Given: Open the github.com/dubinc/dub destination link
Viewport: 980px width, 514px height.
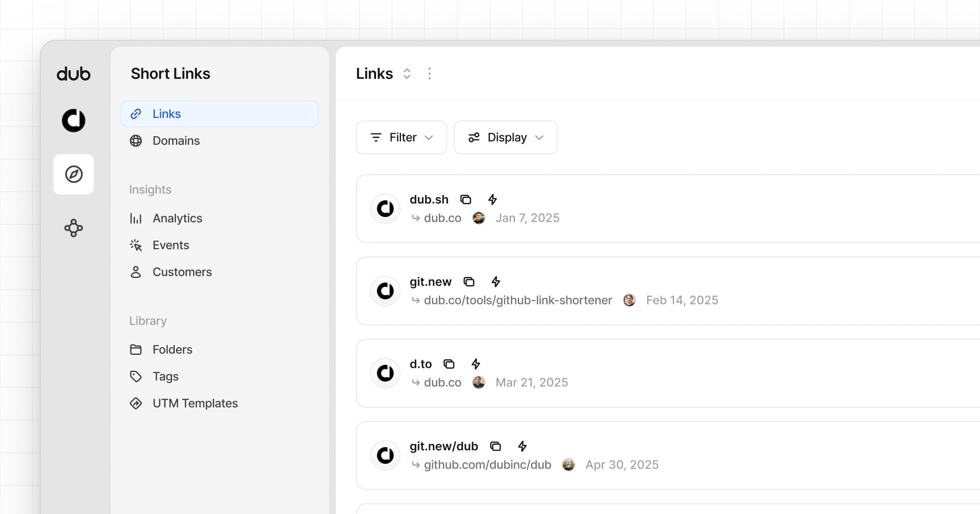Looking at the screenshot, I should coord(488,464).
